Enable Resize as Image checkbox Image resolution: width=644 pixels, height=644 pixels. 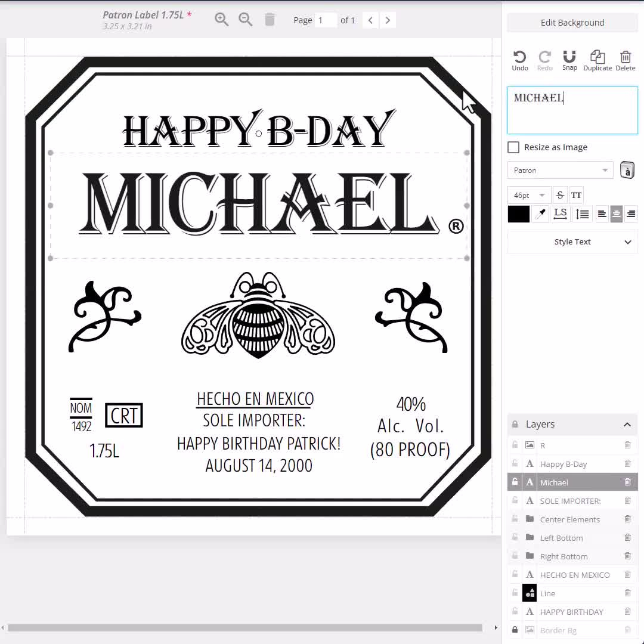[513, 147]
